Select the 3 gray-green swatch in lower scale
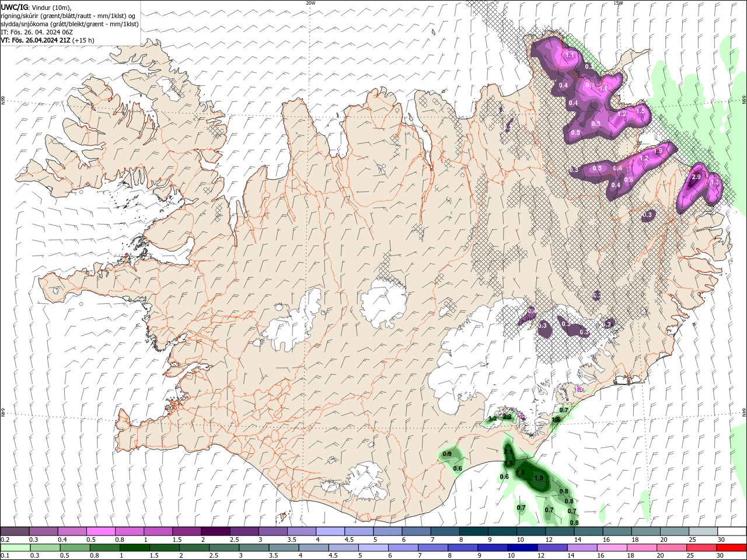 pyautogui.click(x=254, y=548)
